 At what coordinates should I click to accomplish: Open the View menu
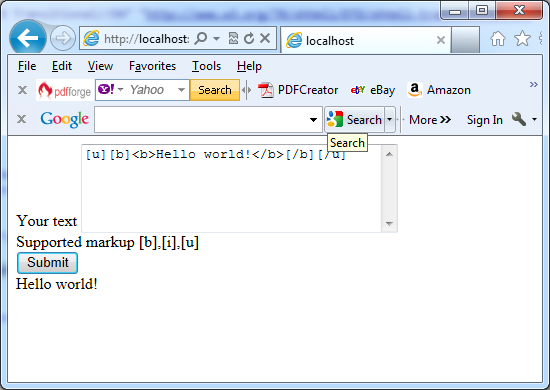100,66
